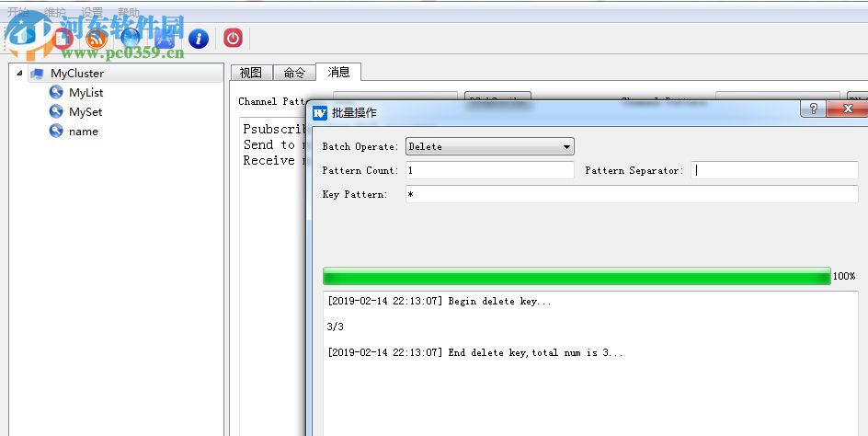Select the name key in the tree
Screen dimensions: 868x436
[84, 132]
